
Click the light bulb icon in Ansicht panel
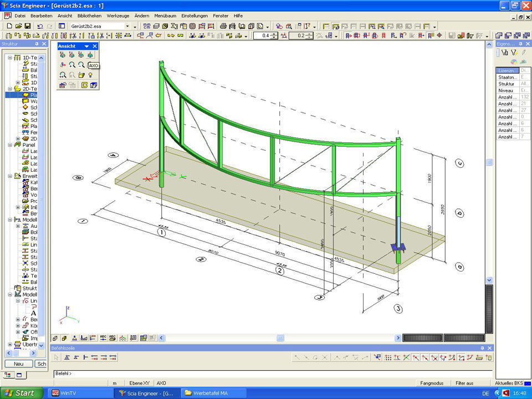pyautogui.click(x=90, y=75)
